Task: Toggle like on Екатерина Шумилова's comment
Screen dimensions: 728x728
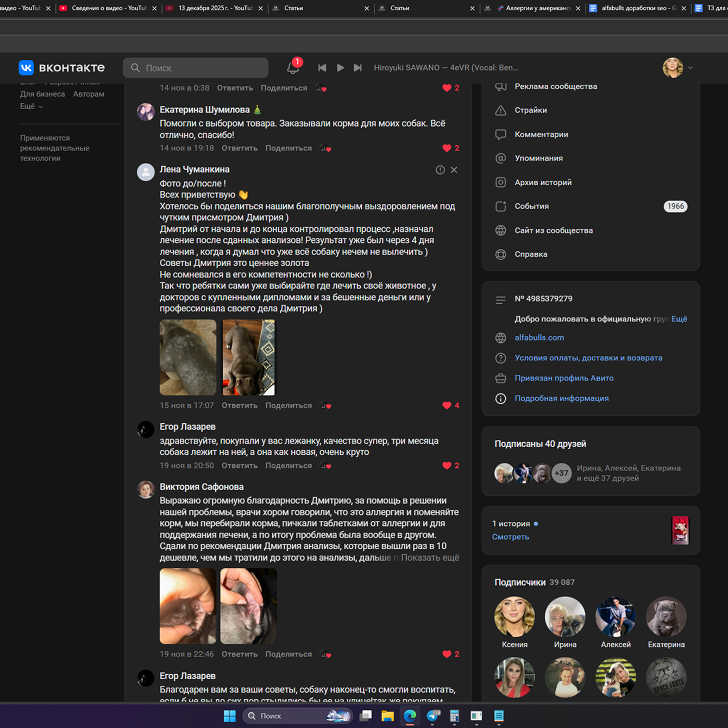Action: [447, 148]
